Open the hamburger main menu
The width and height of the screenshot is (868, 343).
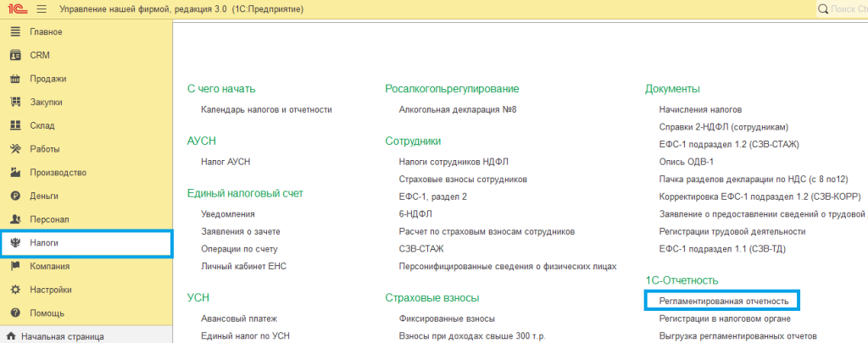(42, 9)
